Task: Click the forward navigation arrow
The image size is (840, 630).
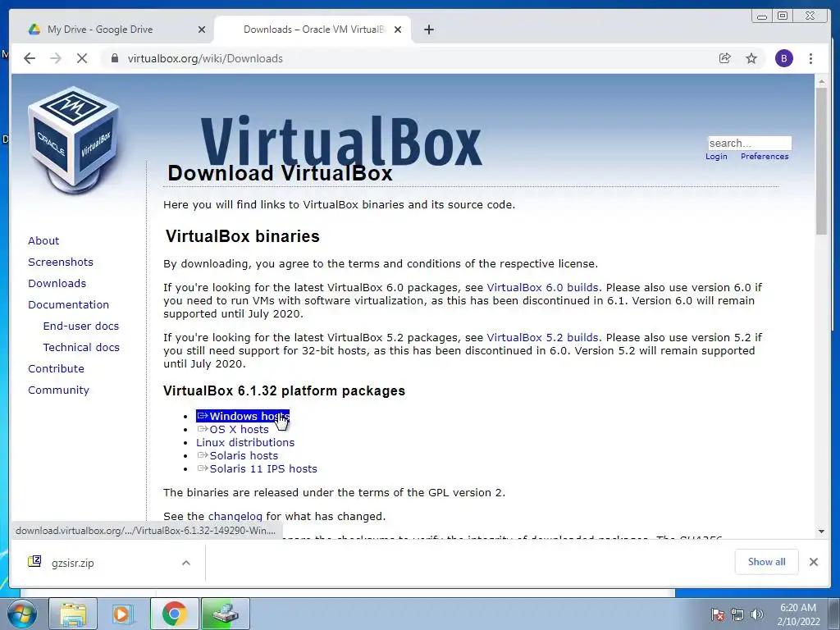Action: point(56,58)
